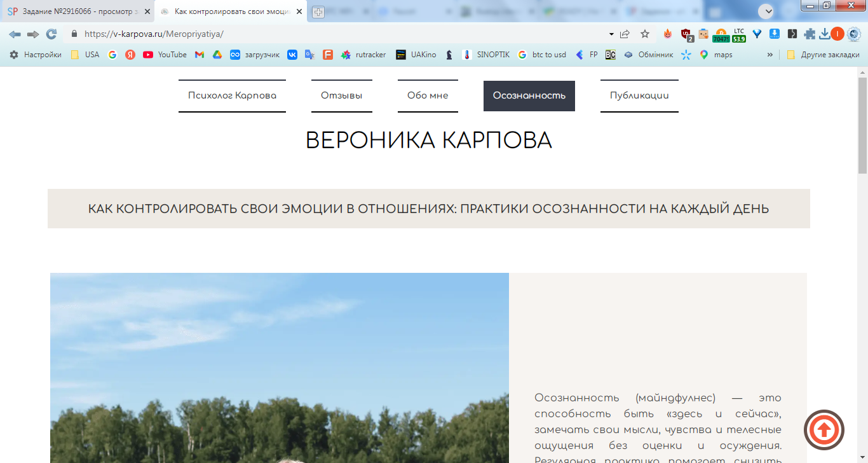The image size is (868, 463).
Task: Reload the current page
Action: coord(51,34)
